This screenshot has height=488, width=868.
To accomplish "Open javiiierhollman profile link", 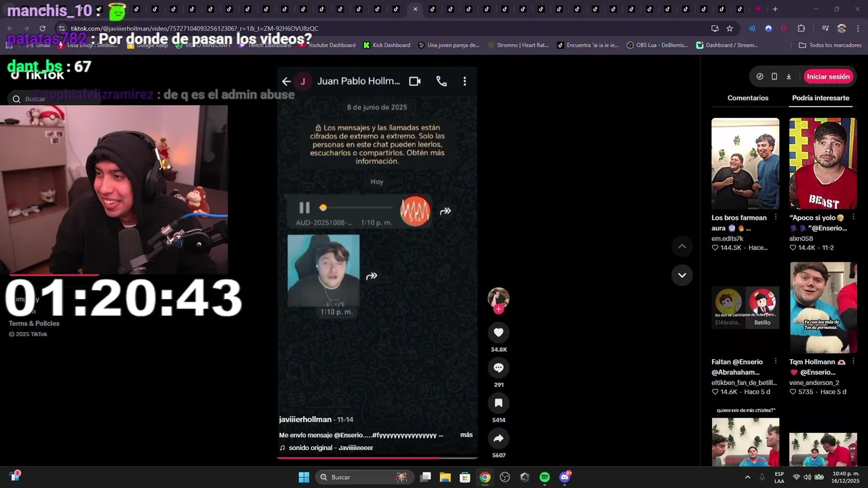I will [305, 420].
